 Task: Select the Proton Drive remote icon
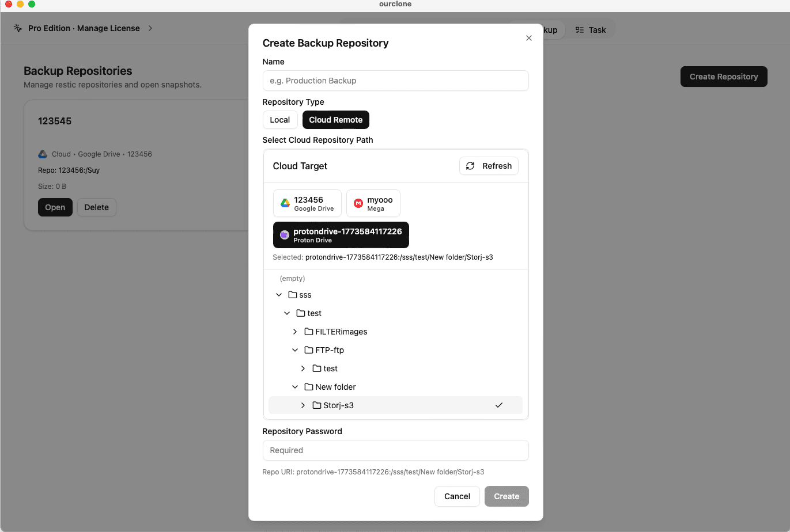[x=284, y=235]
